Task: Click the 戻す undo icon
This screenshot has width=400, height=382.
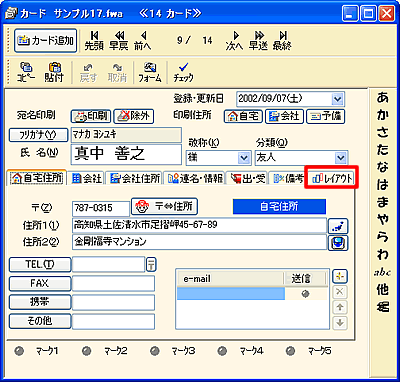Action: click(x=88, y=72)
